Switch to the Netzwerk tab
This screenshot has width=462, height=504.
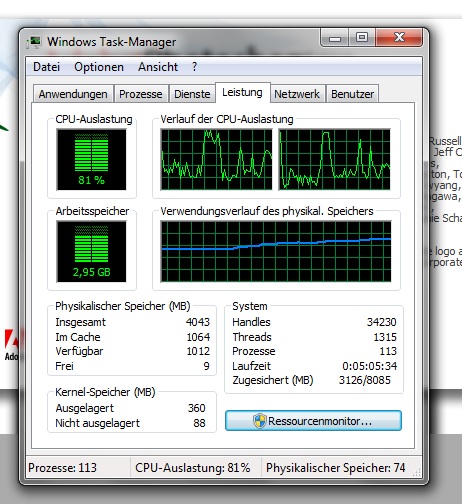(297, 94)
